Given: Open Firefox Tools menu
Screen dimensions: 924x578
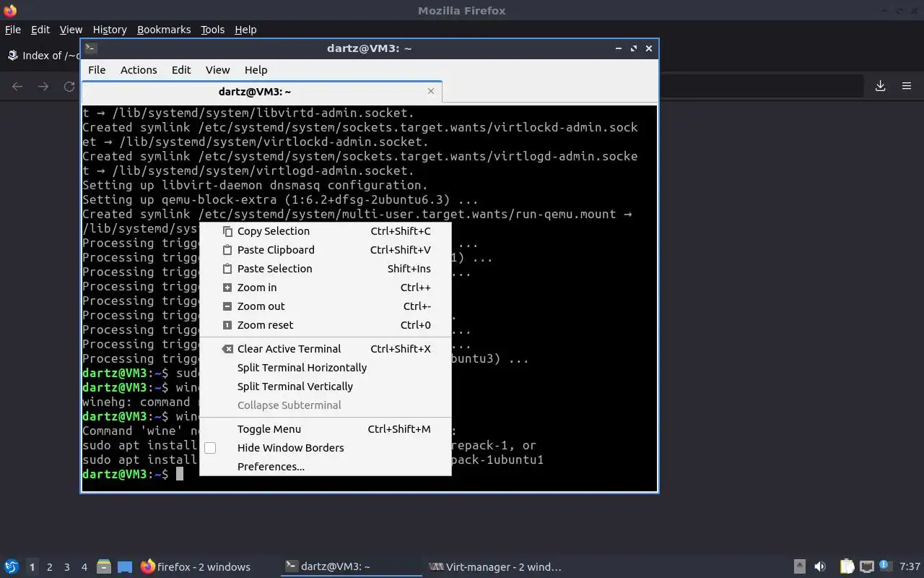Looking at the screenshot, I should 212,30.
